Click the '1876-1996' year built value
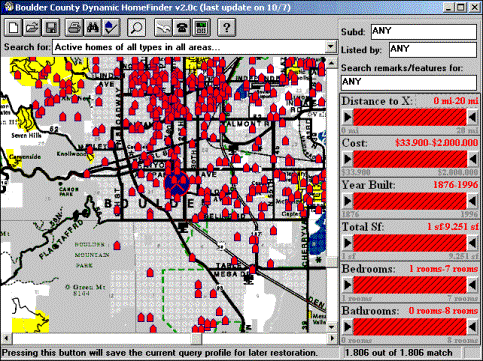 [455, 185]
